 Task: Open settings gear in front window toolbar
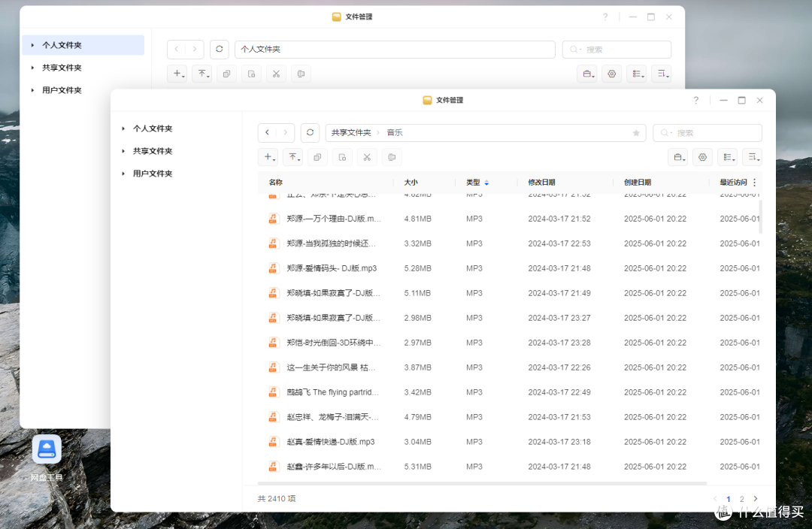[x=703, y=157]
